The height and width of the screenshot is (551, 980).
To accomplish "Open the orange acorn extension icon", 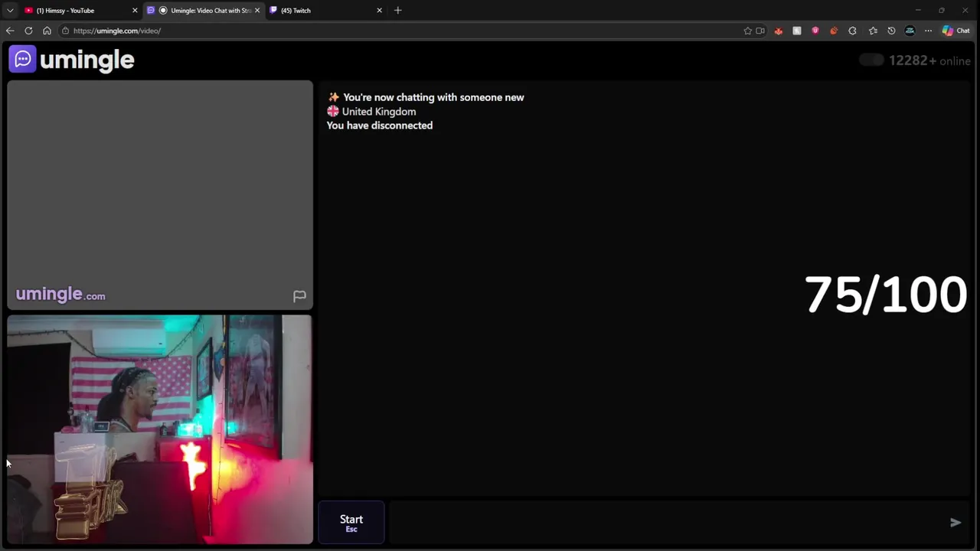I will click(x=834, y=31).
